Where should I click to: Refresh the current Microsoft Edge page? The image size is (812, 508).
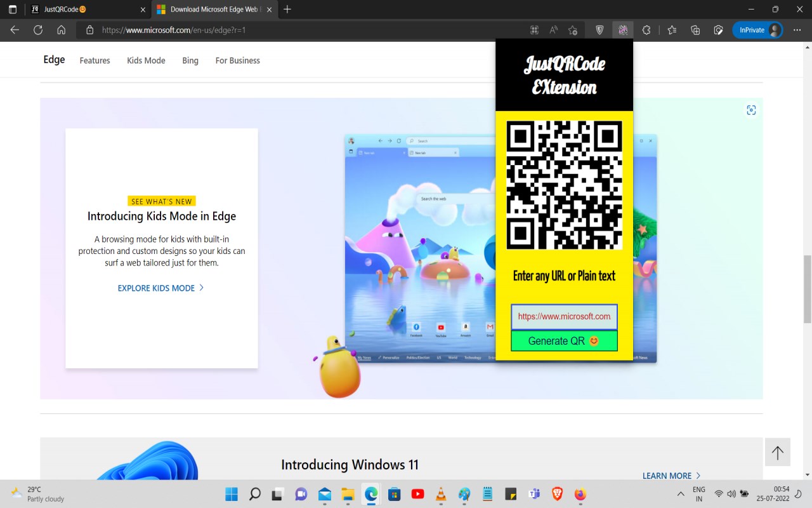coord(38,30)
